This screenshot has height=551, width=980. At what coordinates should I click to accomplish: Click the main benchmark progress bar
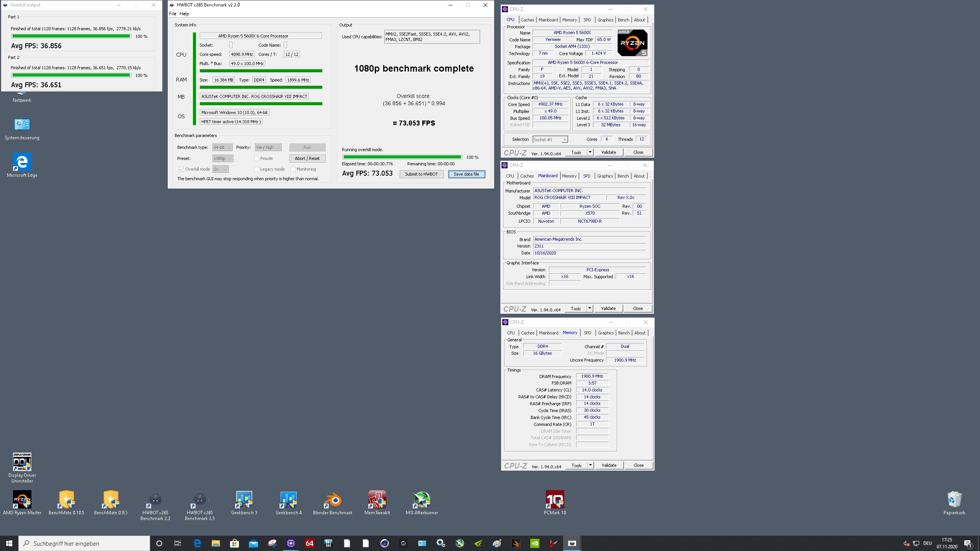402,157
